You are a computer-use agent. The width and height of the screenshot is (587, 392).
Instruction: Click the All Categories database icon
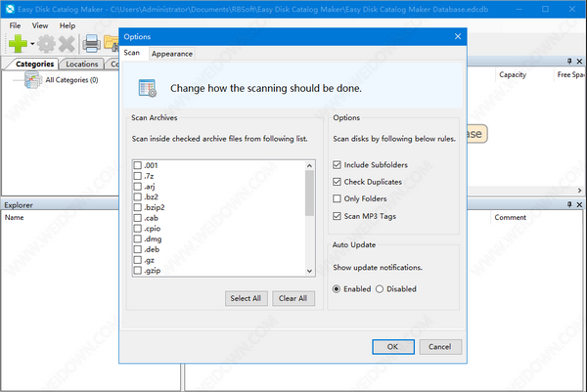pos(33,80)
